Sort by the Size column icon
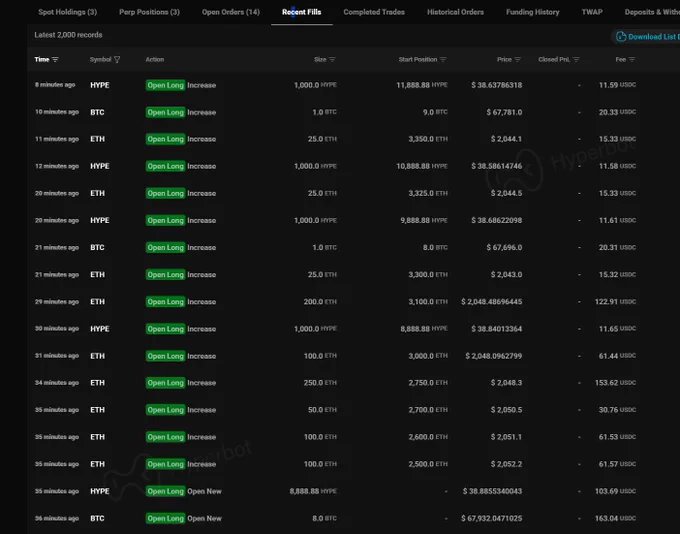The image size is (680, 534). tap(332, 59)
